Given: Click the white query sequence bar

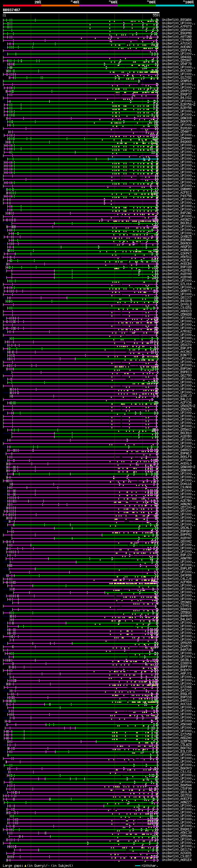Looking at the screenshot, I should tap(81, 12).
